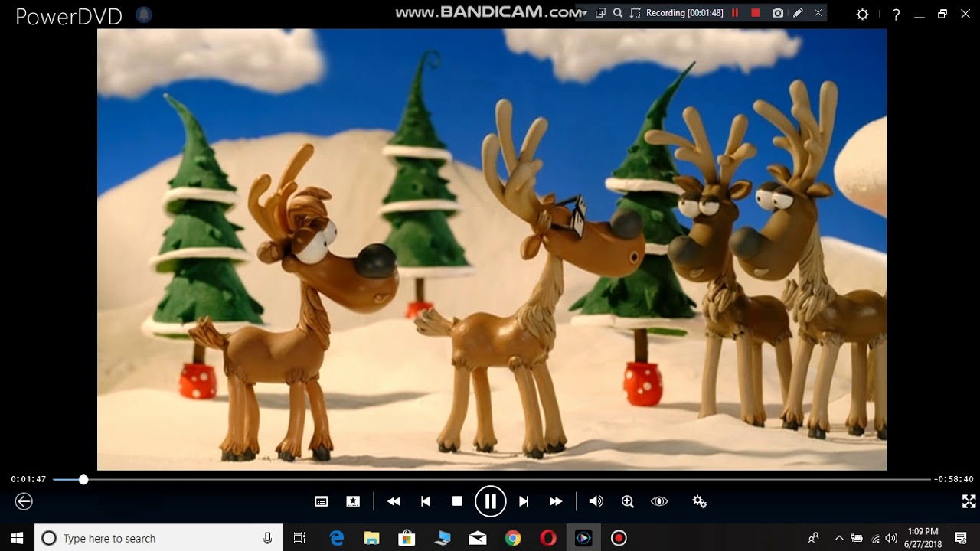
Task: Pause the playing video
Action: pyautogui.click(x=490, y=501)
